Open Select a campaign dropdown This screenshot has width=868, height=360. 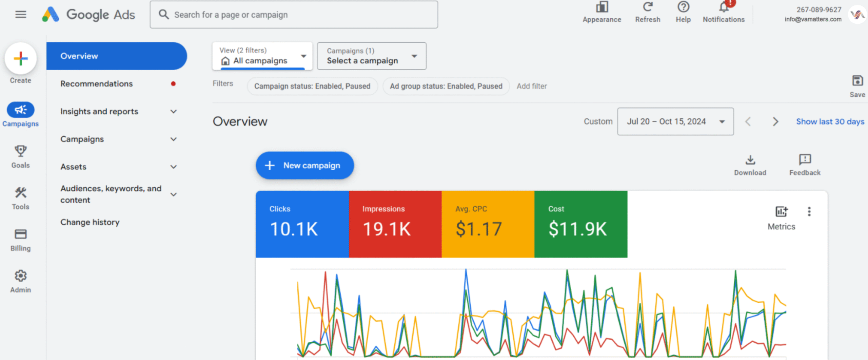coord(372,56)
